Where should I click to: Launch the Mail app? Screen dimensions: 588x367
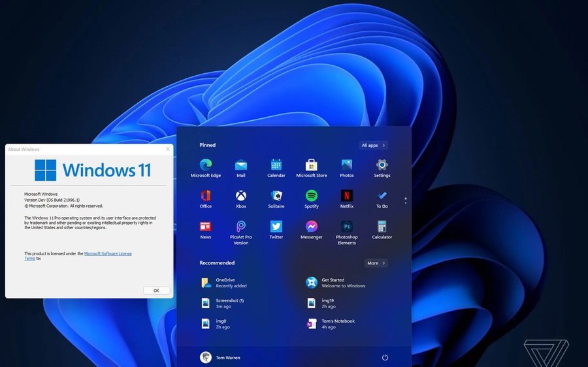pyautogui.click(x=240, y=168)
